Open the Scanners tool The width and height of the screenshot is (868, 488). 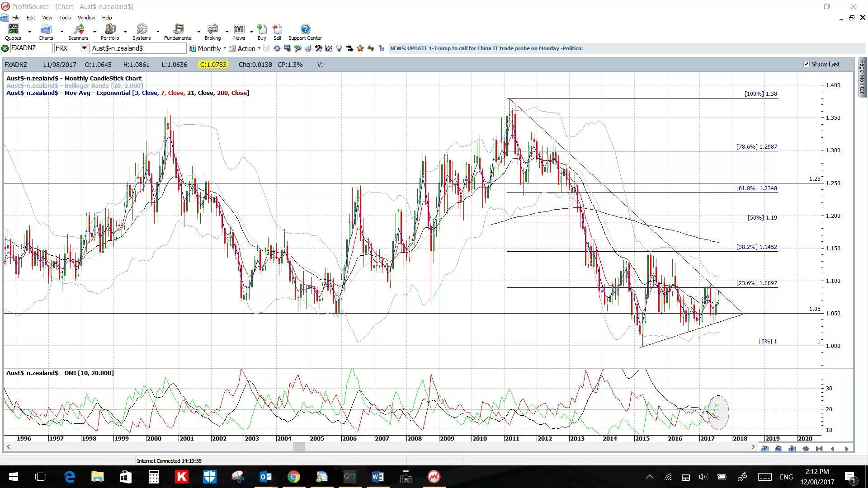point(78,32)
